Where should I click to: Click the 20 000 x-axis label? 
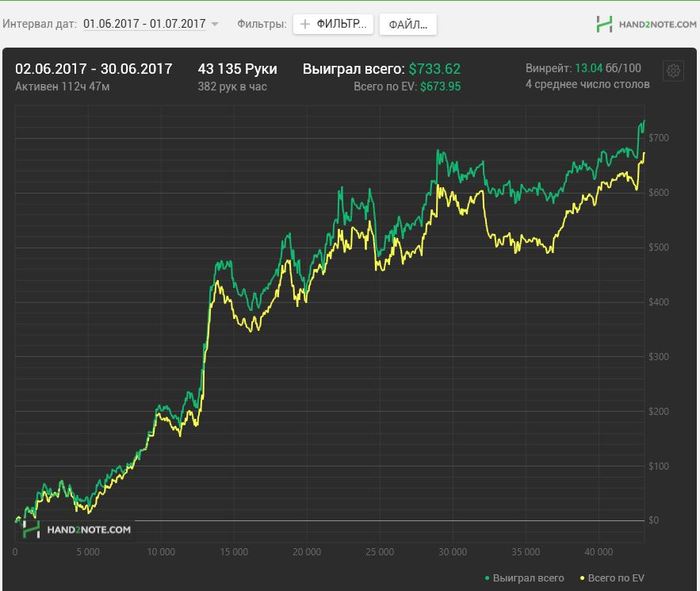point(307,552)
